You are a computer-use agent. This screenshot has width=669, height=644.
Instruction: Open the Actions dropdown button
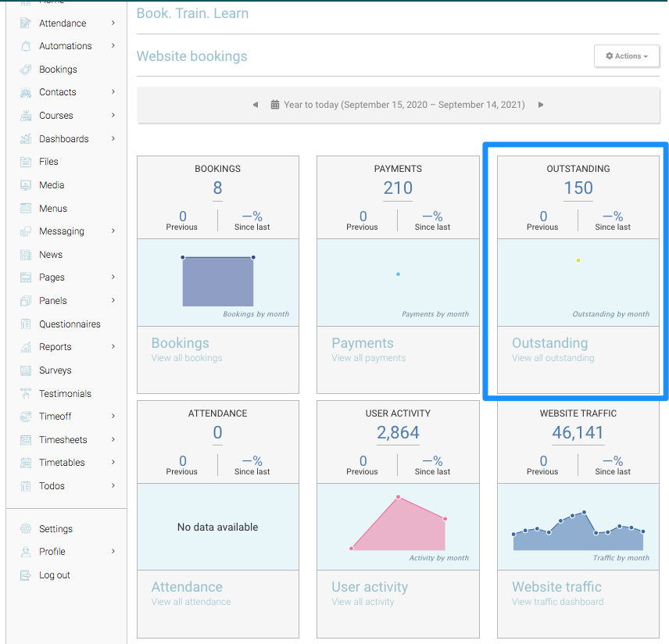coord(627,56)
